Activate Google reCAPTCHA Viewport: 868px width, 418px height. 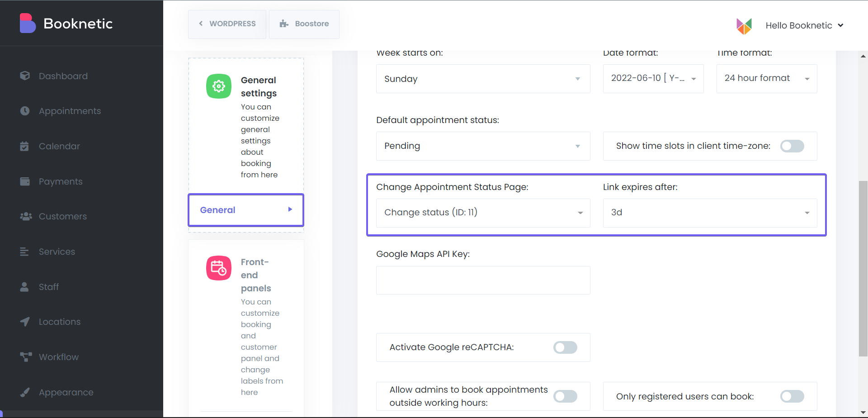(x=565, y=347)
